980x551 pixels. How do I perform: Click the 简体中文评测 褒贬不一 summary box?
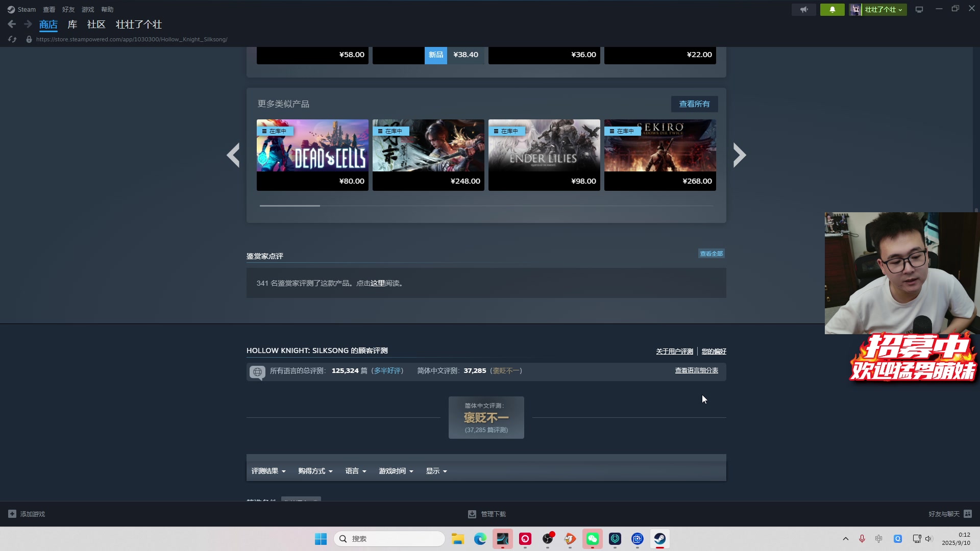pyautogui.click(x=486, y=418)
